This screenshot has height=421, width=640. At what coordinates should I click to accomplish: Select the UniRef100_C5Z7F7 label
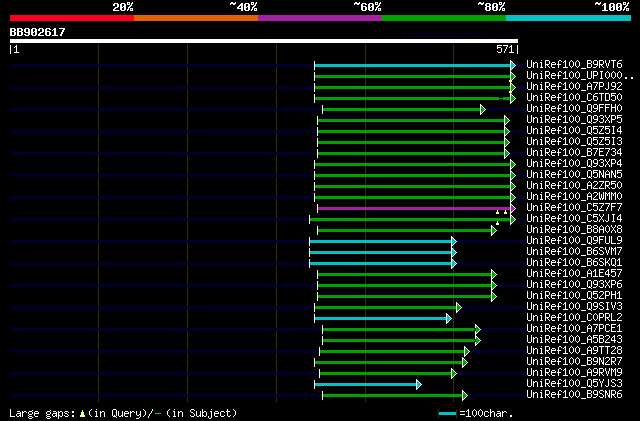tap(574, 208)
